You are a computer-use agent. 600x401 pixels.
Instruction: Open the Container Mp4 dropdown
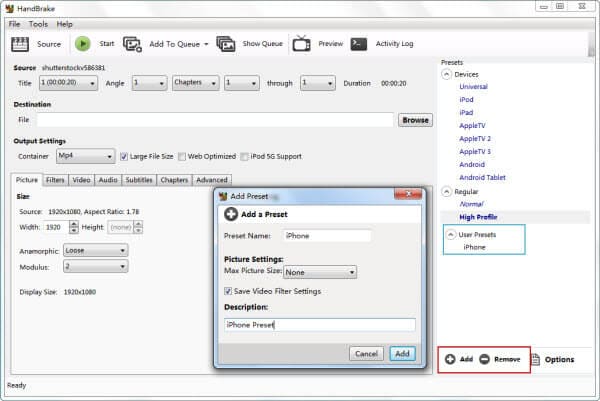click(85, 156)
